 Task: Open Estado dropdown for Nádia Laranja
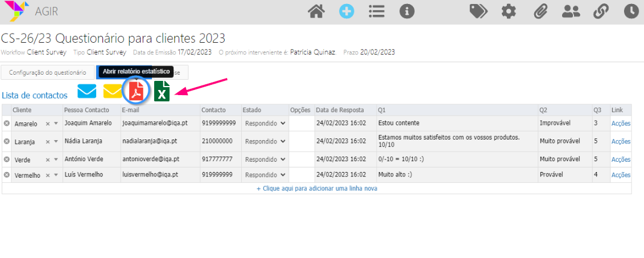pos(265,141)
